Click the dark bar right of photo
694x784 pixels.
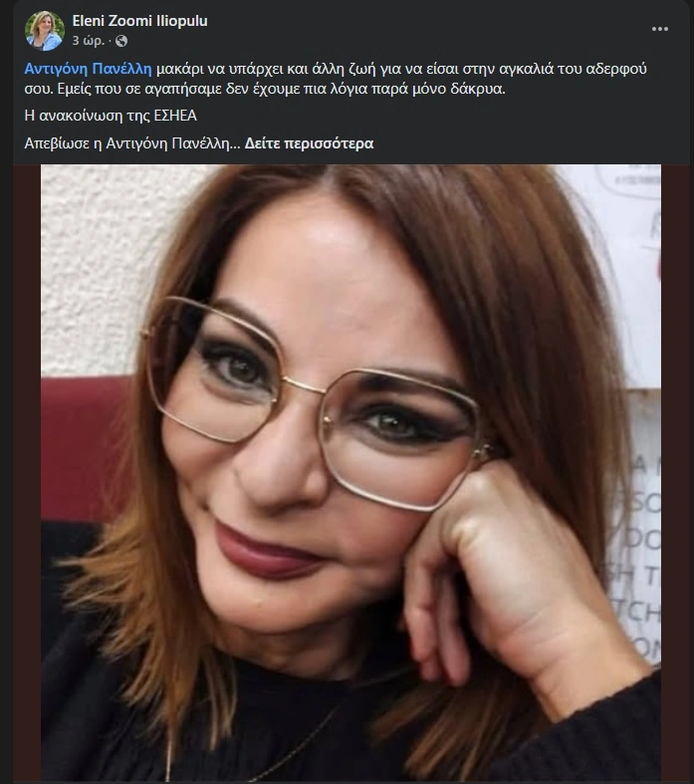[675, 472]
